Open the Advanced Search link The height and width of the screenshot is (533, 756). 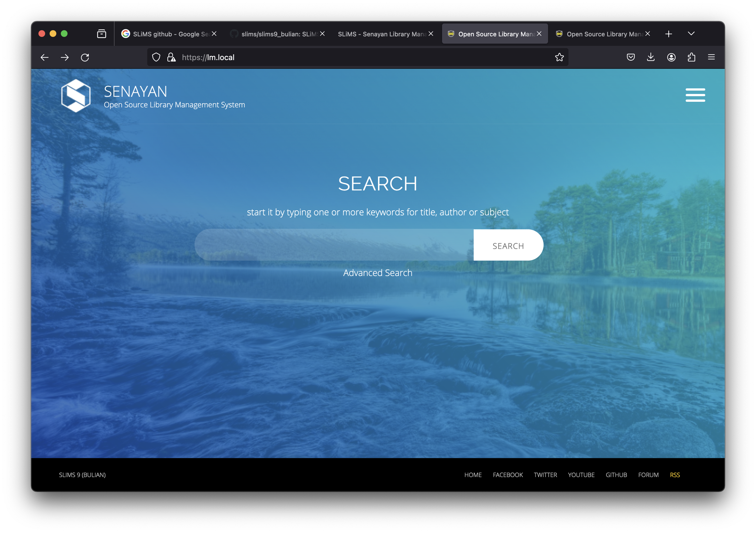tap(377, 273)
